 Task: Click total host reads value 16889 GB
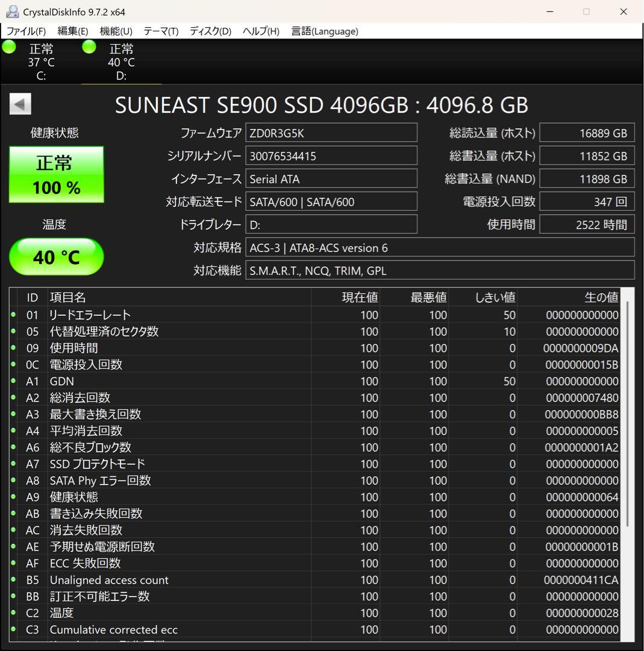coord(587,133)
